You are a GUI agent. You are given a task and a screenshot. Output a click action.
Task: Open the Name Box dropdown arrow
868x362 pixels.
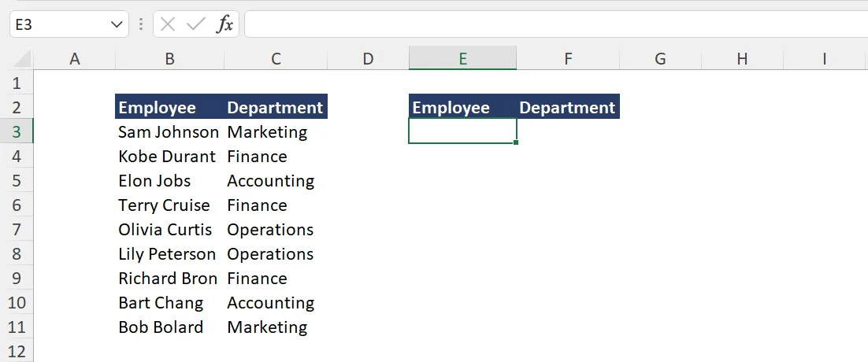click(117, 25)
